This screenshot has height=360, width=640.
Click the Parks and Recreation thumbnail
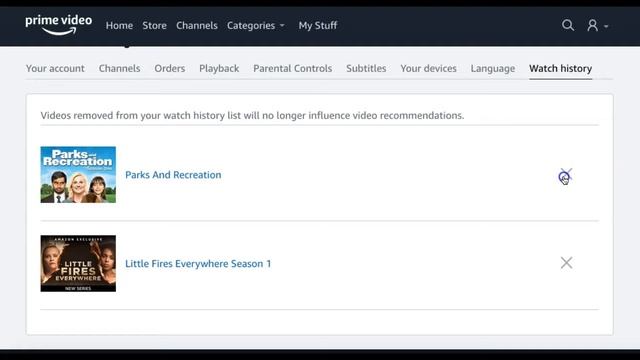pyautogui.click(x=78, y=175)
